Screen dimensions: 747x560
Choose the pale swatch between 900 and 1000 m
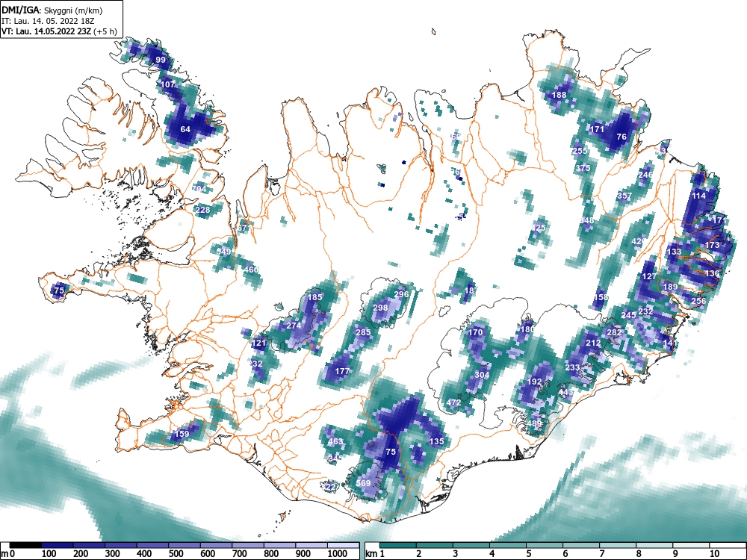[x=311, y=545]
